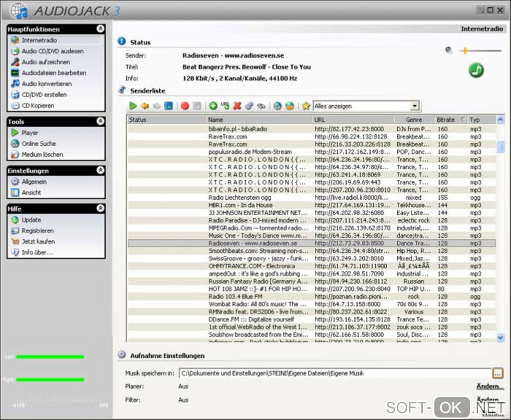The width and height of the screenshot is (511, 420).
Task: Click the grey broken-link icon in toolbar
Action: [261, 106]
